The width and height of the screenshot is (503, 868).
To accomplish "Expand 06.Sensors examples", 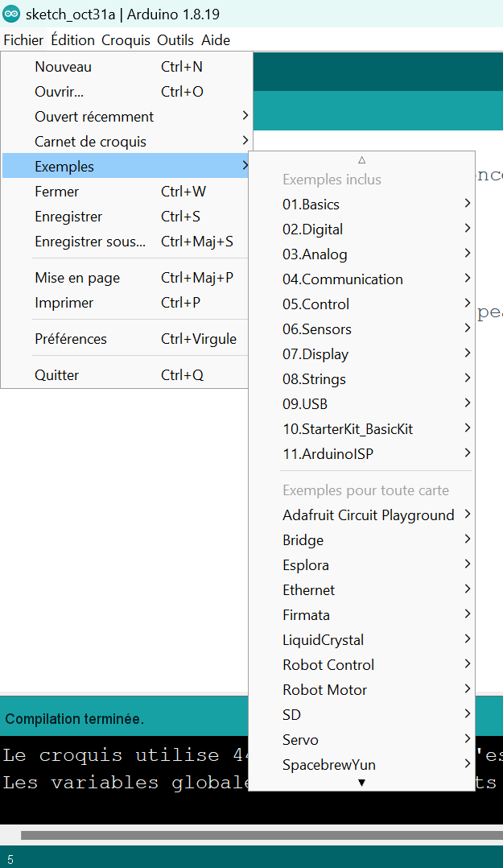I will (362, 329).
